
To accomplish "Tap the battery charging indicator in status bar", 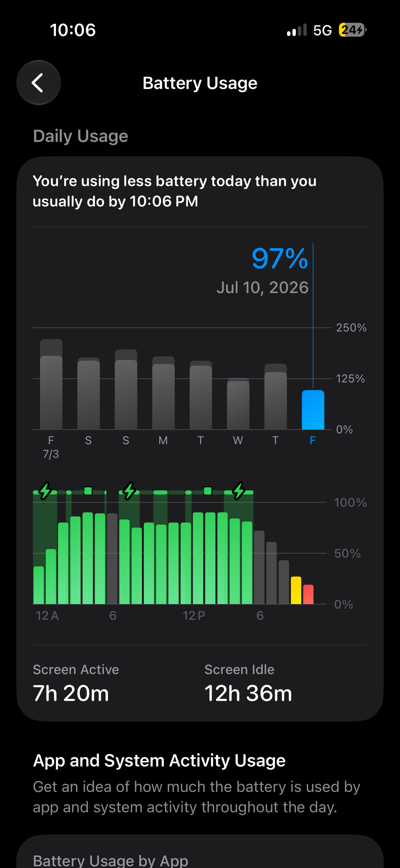I will click(x=353, y=30).
